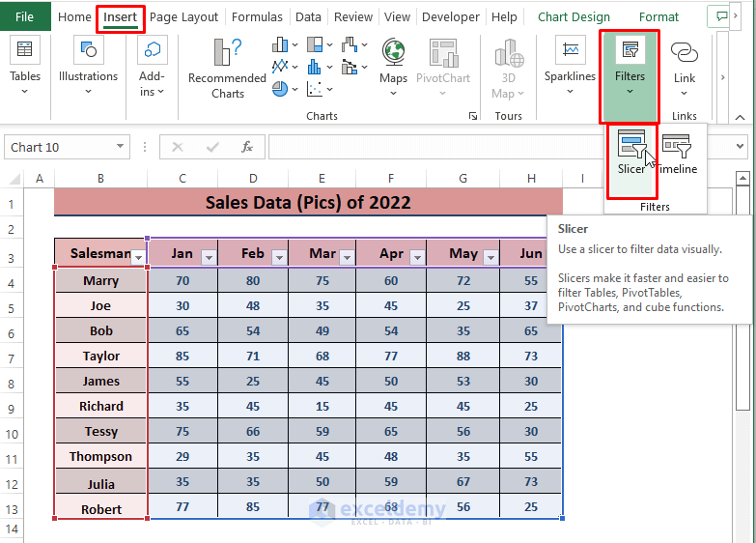
Task: Open the File menu
Action: pos(25,16)
